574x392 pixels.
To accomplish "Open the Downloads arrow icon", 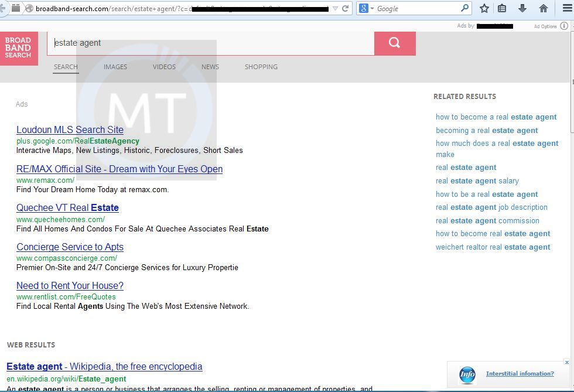I will click(521, 8).
